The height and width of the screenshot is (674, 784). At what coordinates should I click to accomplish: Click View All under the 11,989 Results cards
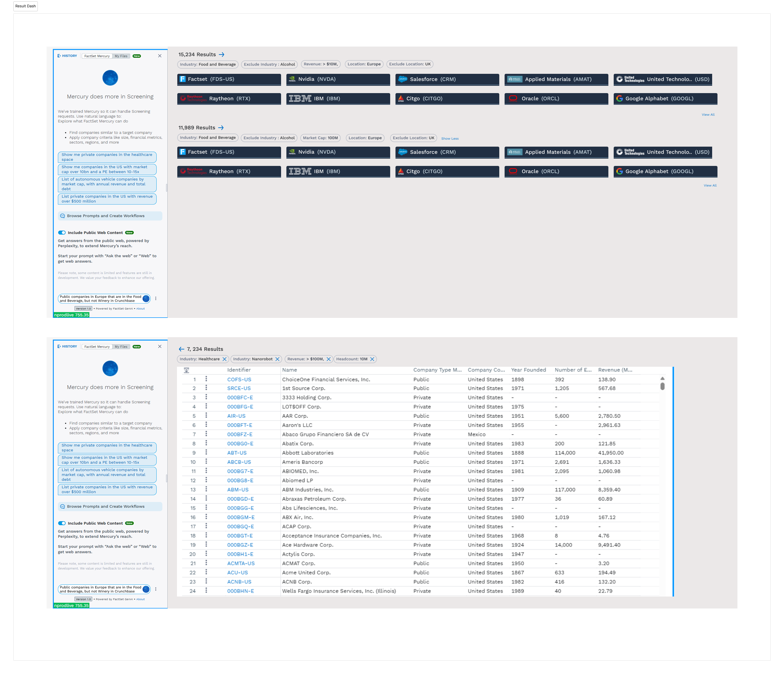[710, 185]
